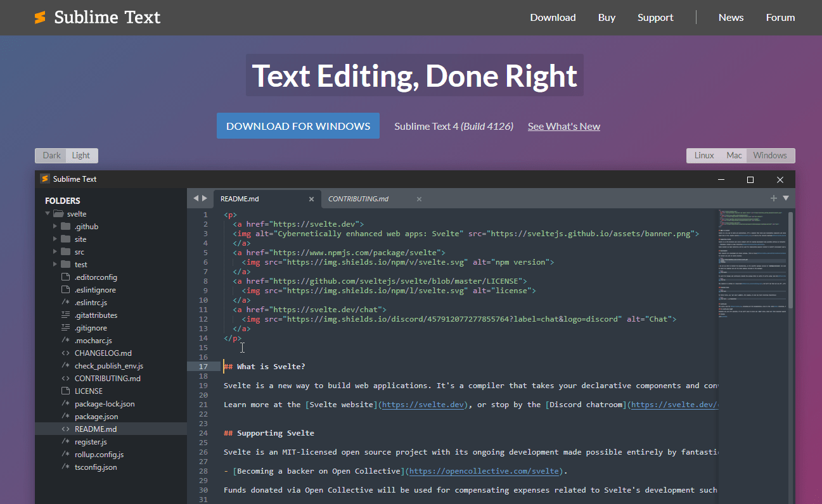Click the Sublime Text logo icon in header
The width and height of the screenshot is (822, 504).
(x=40, y=18)
